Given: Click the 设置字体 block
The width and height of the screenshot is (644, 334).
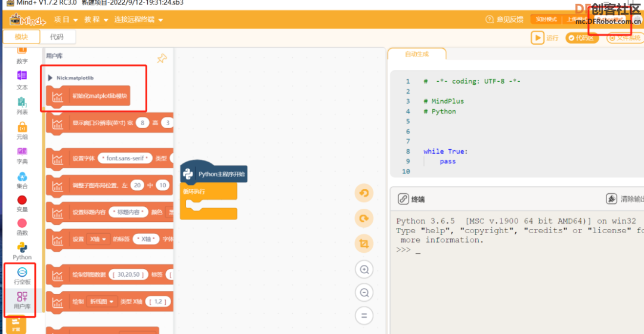Looking at the screenshot, I should 110,159.
